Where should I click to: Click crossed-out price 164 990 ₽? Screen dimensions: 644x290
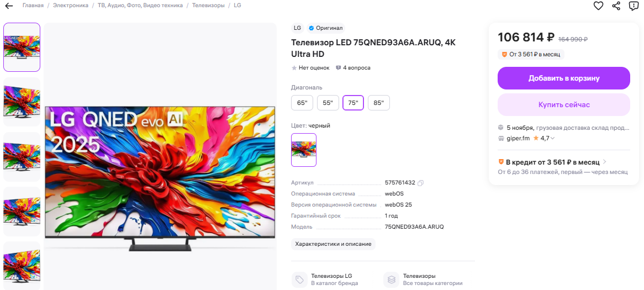coord(573,39)
